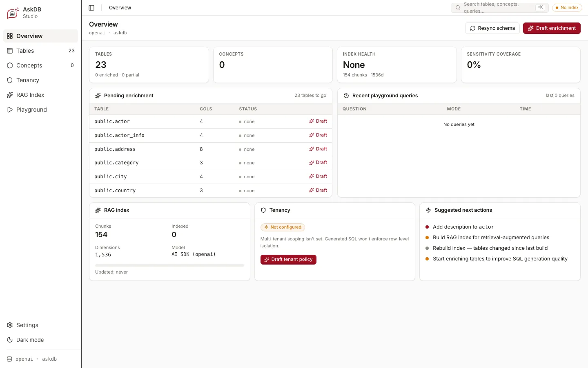Select the public.country table name
Screen dimensions: 588x368
click(x=115, y=191)
